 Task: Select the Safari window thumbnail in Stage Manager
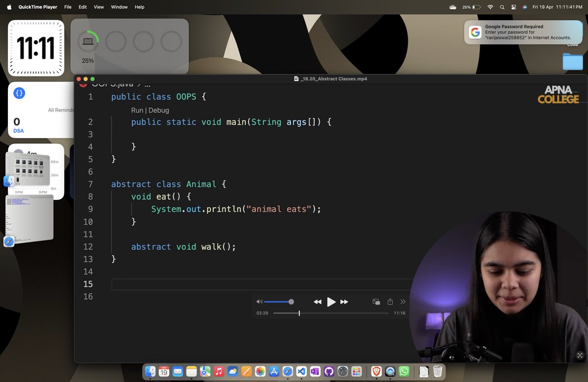(x=29, y=219)
